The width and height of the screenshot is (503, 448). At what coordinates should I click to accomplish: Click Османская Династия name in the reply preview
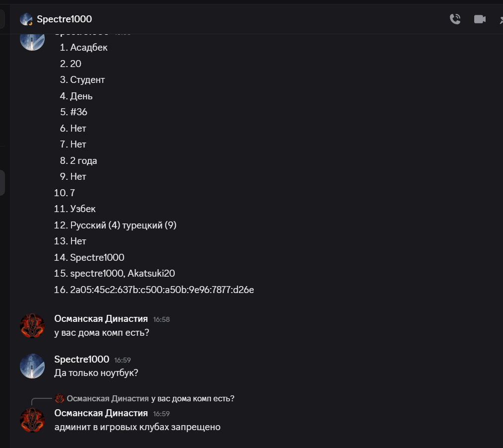[108, 398]
